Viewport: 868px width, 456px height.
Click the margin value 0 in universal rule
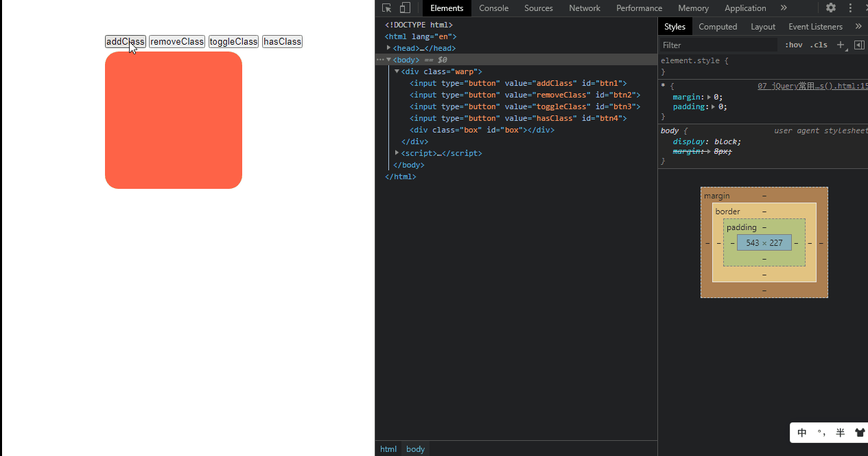718,97
